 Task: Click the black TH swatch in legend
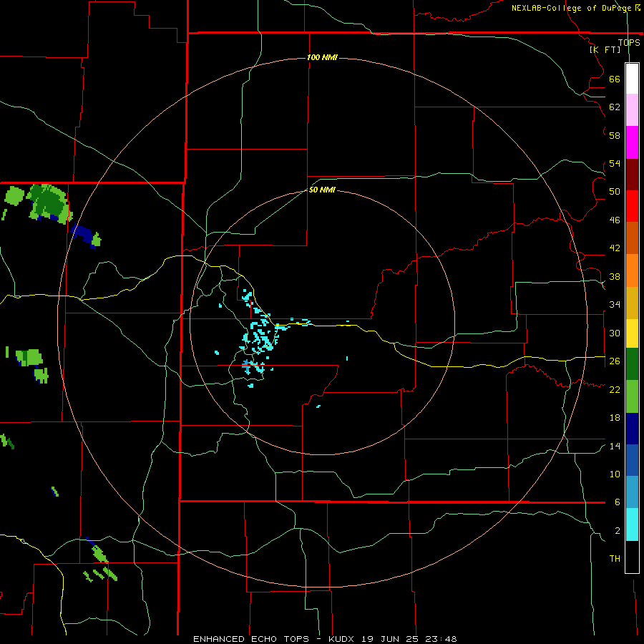[x=632, y=557]
